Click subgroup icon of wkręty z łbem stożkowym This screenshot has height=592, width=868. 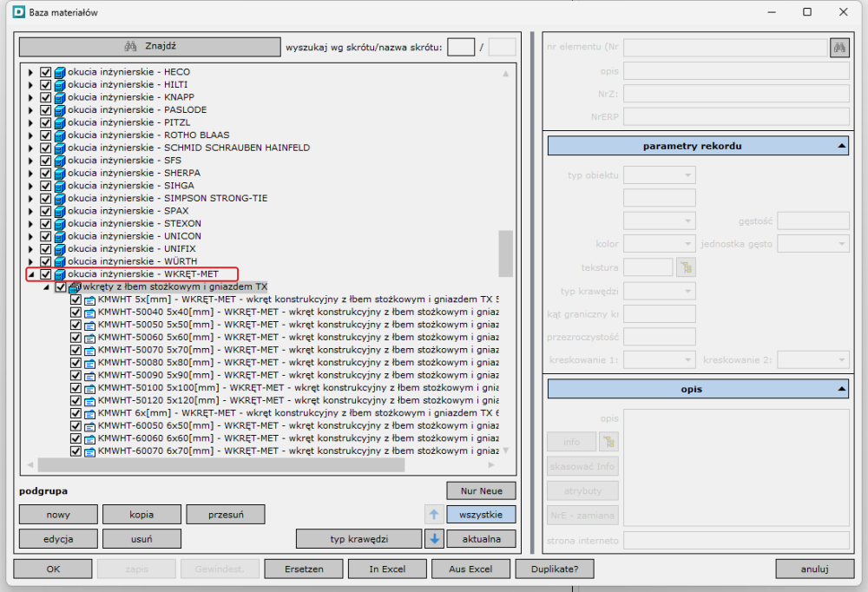pos(75,286)
